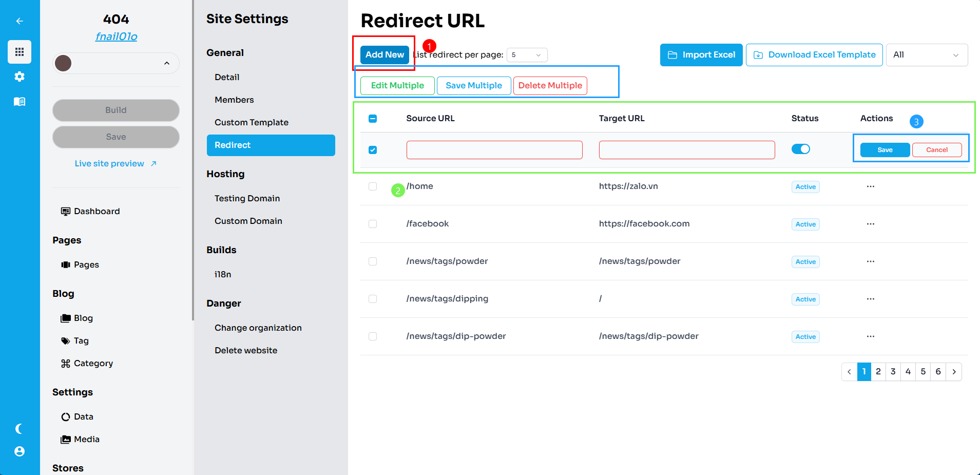Open the settings gear icon in sidebar

click(x=20, y=77)
